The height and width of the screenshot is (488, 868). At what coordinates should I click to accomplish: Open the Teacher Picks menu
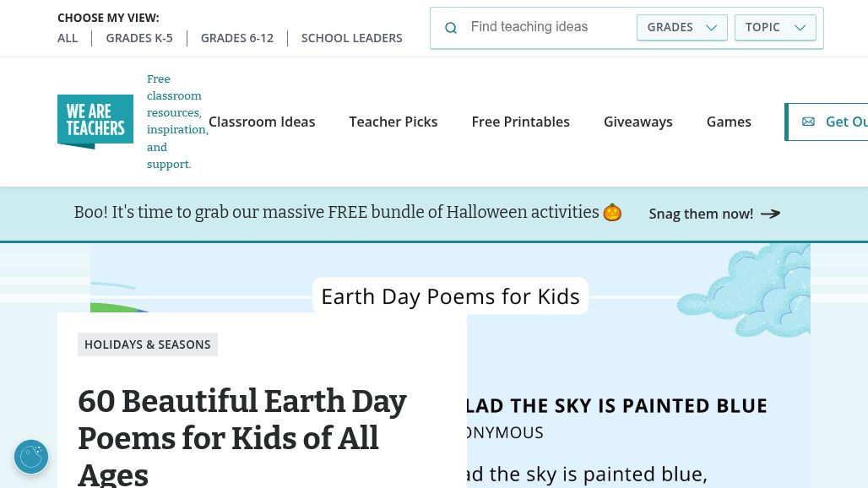(393, 122)
